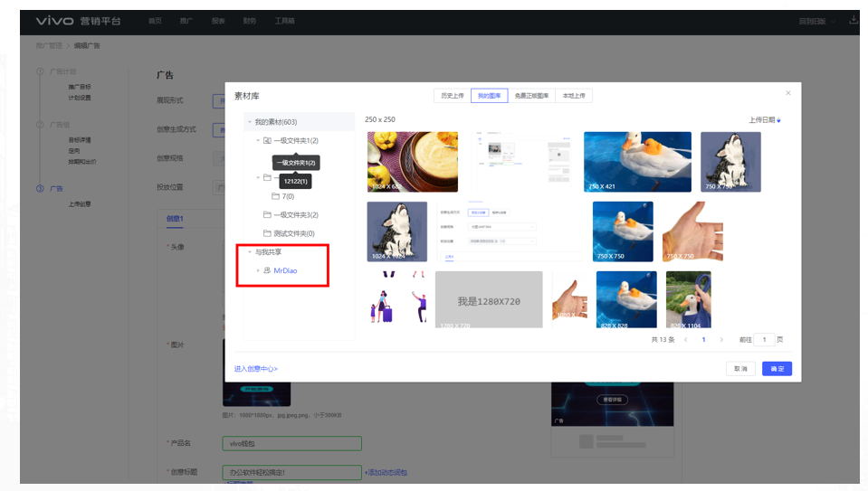Viewport: 868px width, 491px height.
Task: Click the 确定 confirm button
Action: click(x=777, y=369)
